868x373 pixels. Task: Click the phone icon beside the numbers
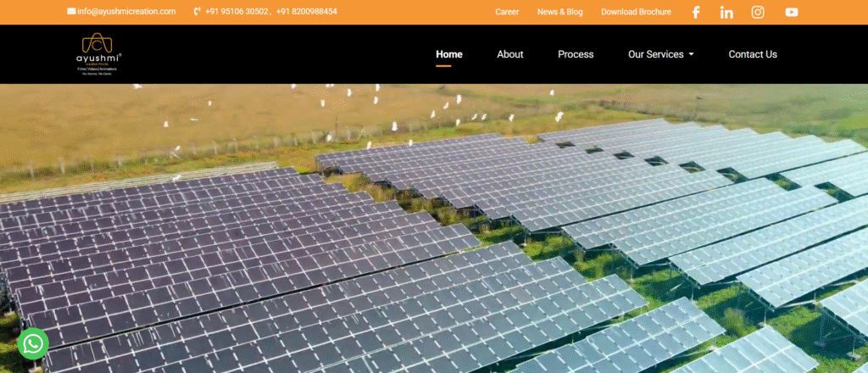[x=197, y=11]
